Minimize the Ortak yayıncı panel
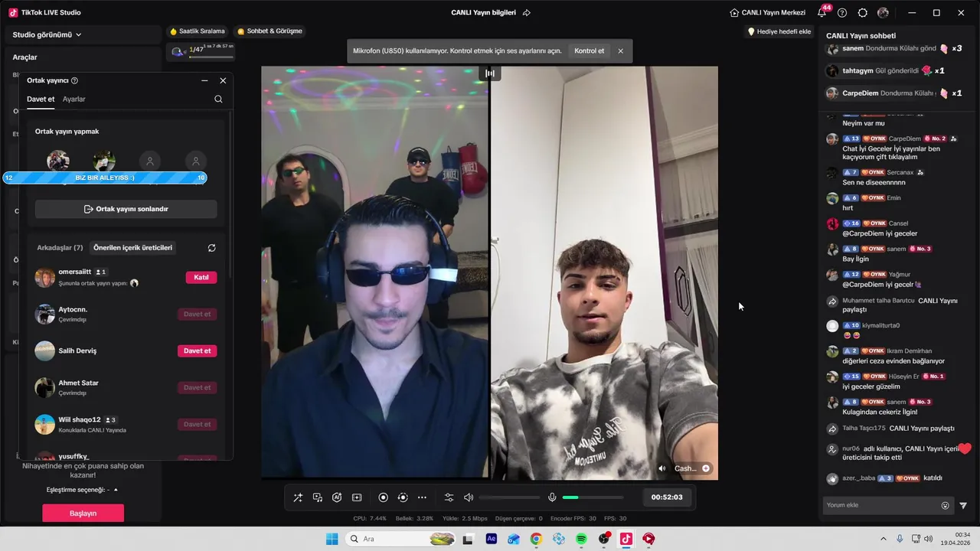The height and width of the screenshot is (551, 980). click(204, 80)
